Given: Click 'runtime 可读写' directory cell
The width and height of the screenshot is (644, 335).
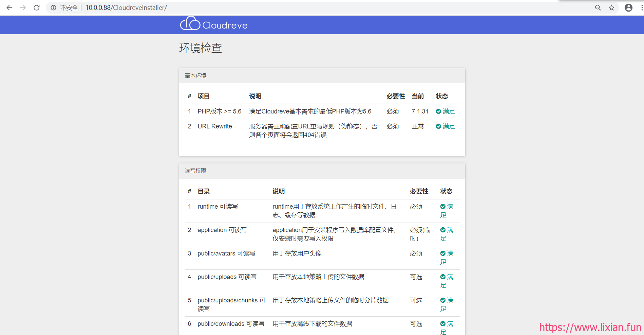Looking at the screenshot, I should tap(218, 207).
